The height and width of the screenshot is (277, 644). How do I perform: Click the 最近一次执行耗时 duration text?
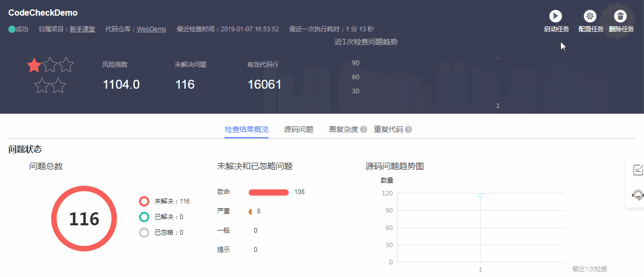pos(332,29)
